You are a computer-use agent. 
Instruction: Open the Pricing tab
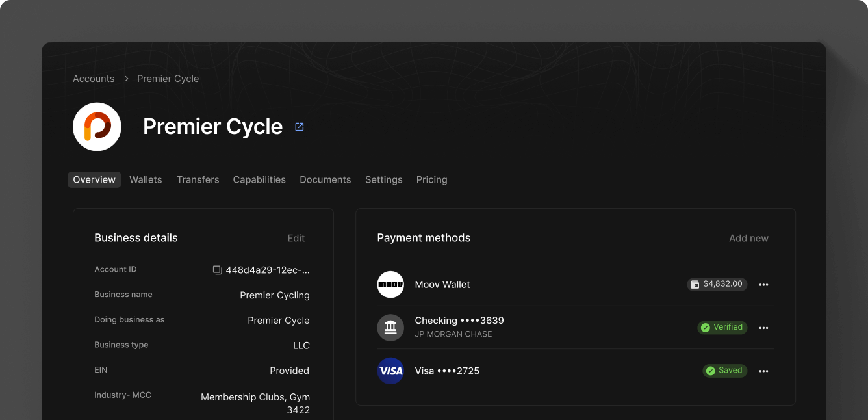point(431,179)
